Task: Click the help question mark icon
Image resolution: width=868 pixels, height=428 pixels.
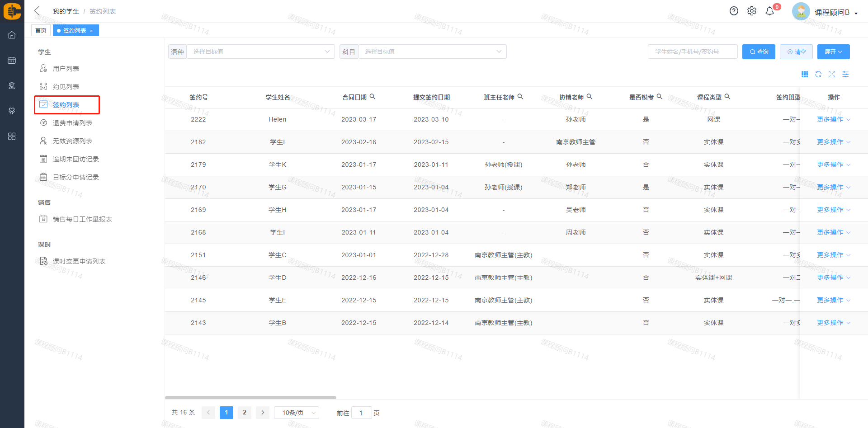Action: click(x=734, y=11)
